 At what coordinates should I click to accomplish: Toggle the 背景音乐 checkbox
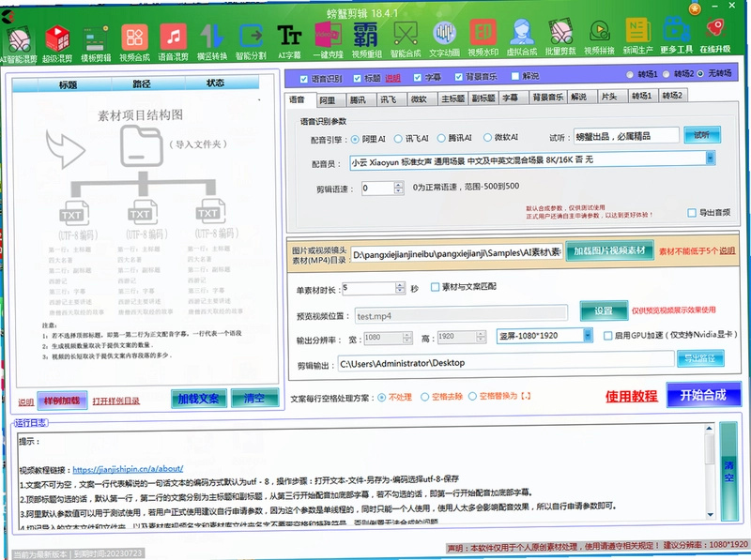coord(458,77)
